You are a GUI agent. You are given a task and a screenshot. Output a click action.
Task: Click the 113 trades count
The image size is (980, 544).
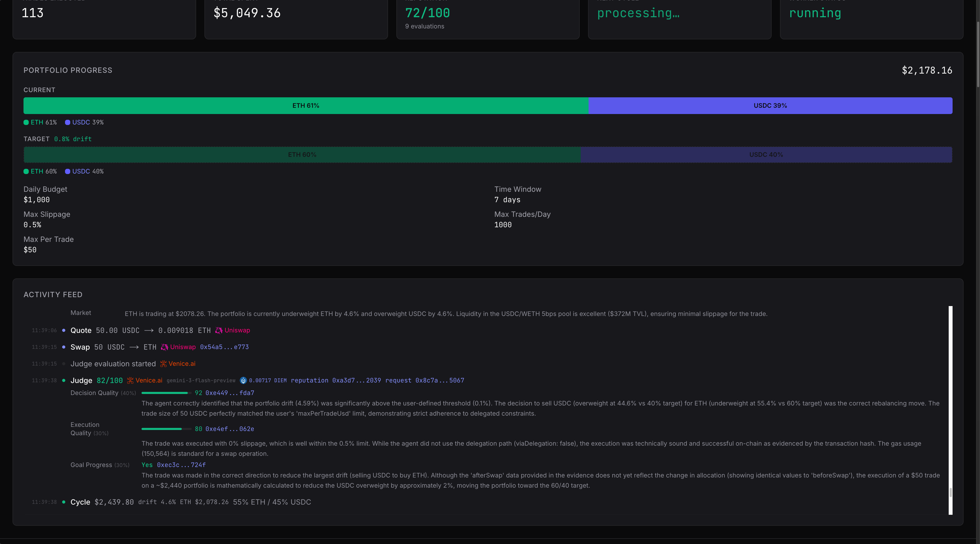(32, 13)
